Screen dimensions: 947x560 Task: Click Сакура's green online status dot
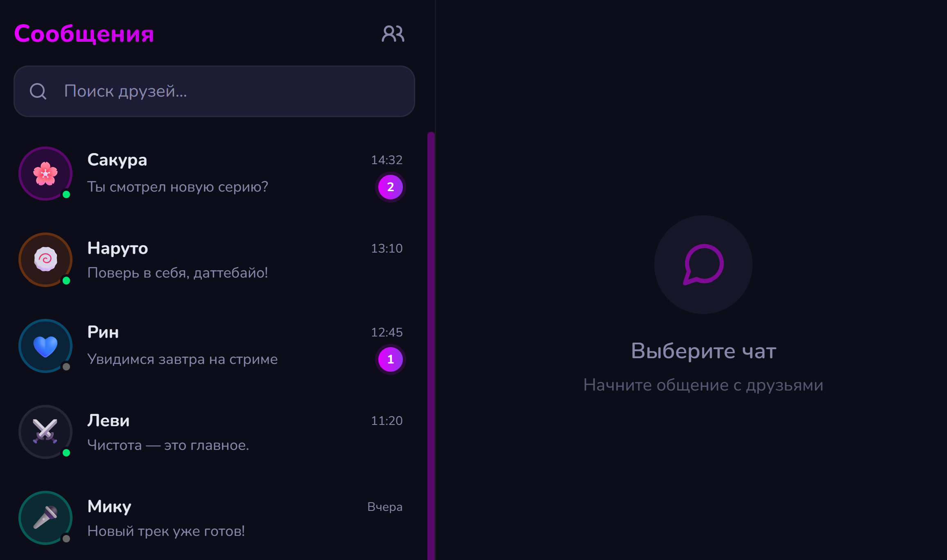point(67,195)
